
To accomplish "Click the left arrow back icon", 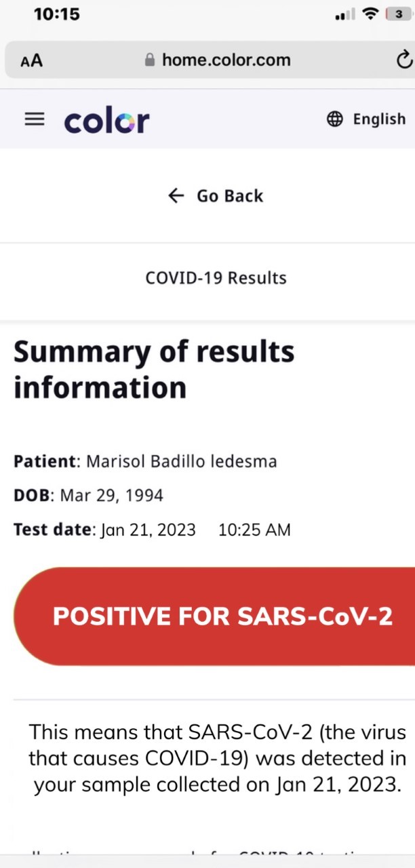I will tap(176, 196).
